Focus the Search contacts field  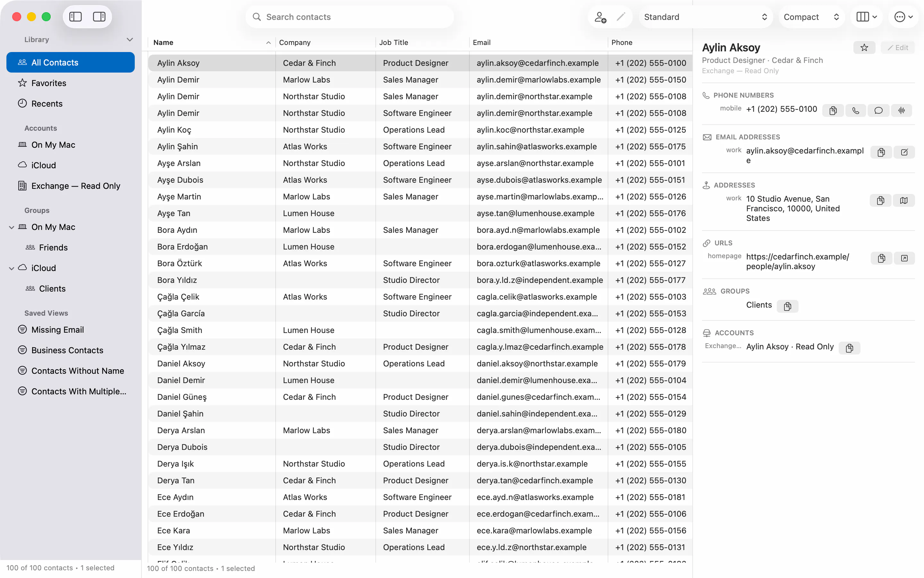349,17
